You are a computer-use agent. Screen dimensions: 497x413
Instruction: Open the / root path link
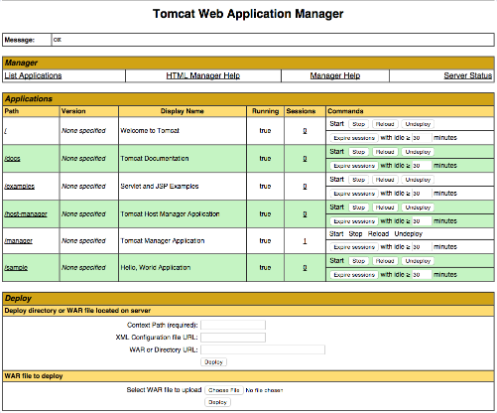coord(5,131)
